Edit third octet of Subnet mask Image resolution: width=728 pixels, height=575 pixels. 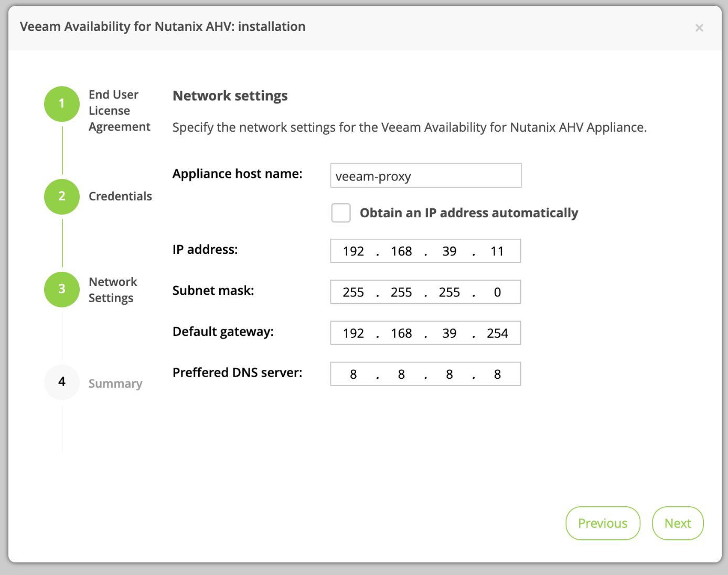pos(449,292)
